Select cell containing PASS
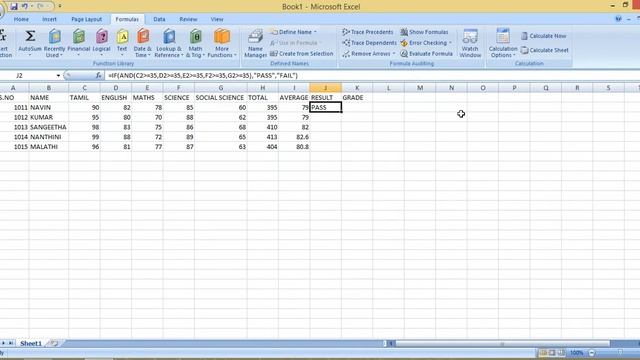This screenshot has width=640, height=360. click(325, 107)
